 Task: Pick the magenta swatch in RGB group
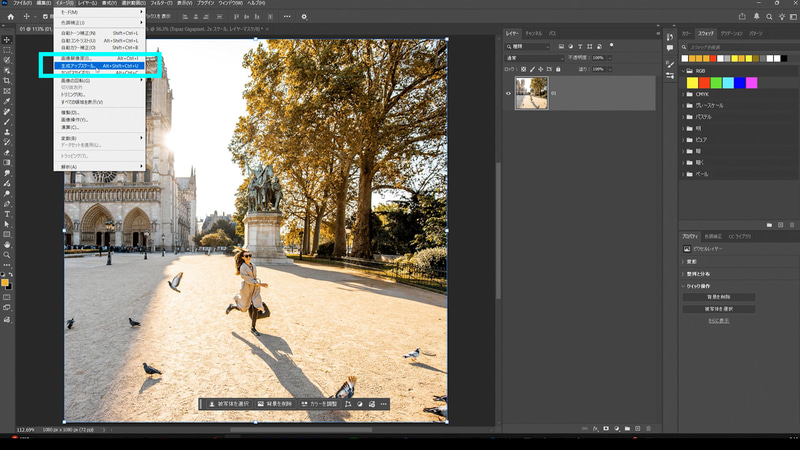[752, 83]
